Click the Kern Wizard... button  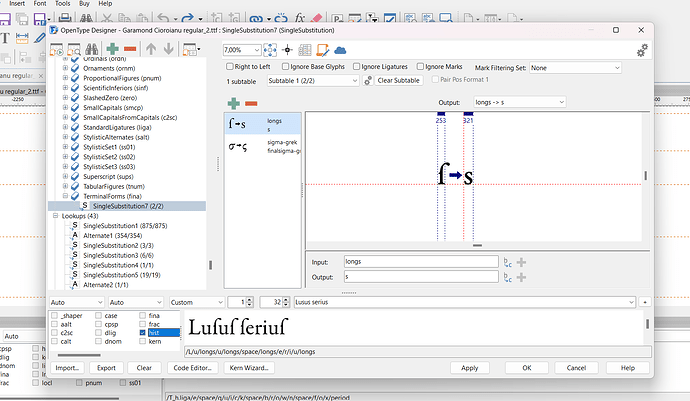point(249,368)
